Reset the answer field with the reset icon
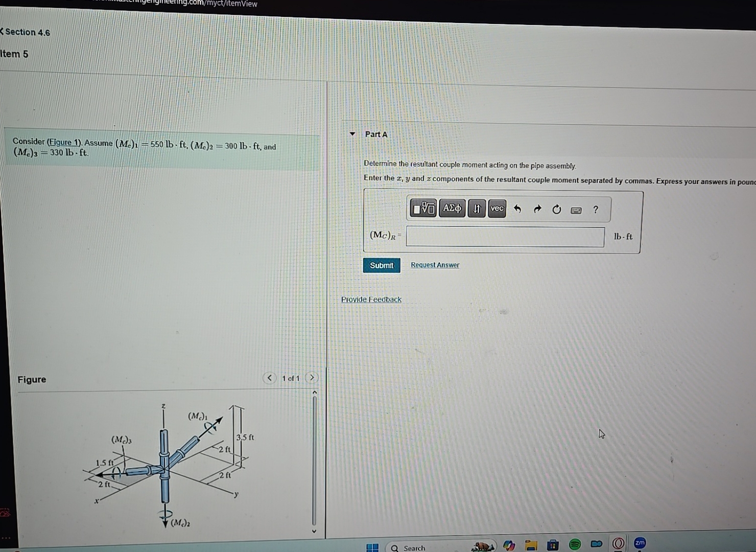 [x=557, y=209]
